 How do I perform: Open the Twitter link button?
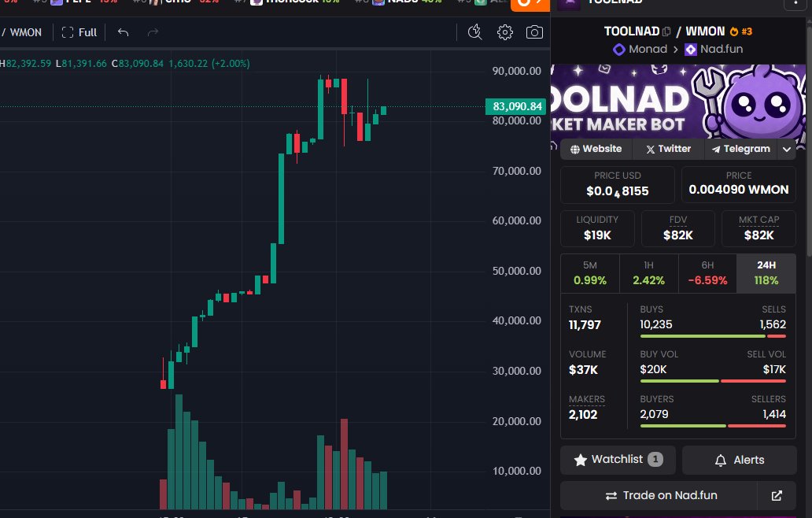point(669,149)
